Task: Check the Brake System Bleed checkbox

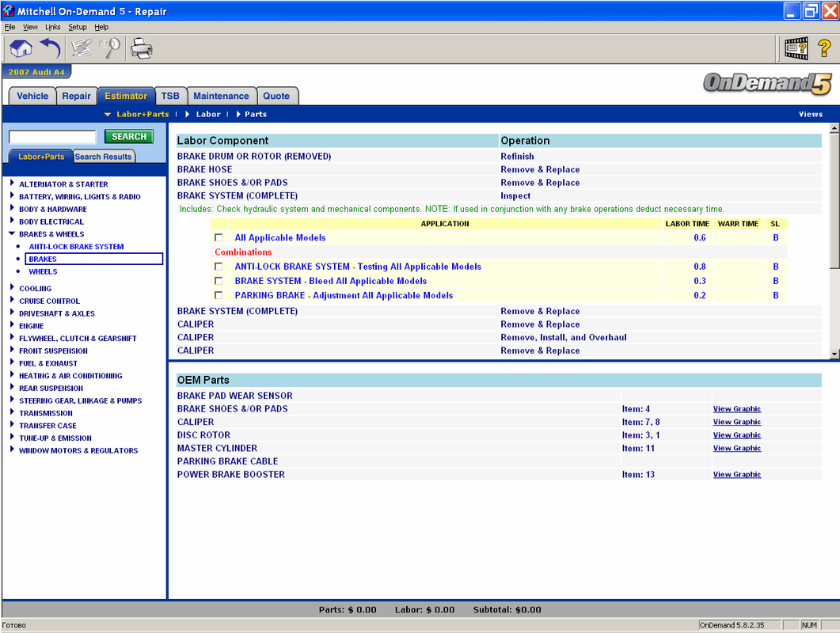Action: [219, 281]
